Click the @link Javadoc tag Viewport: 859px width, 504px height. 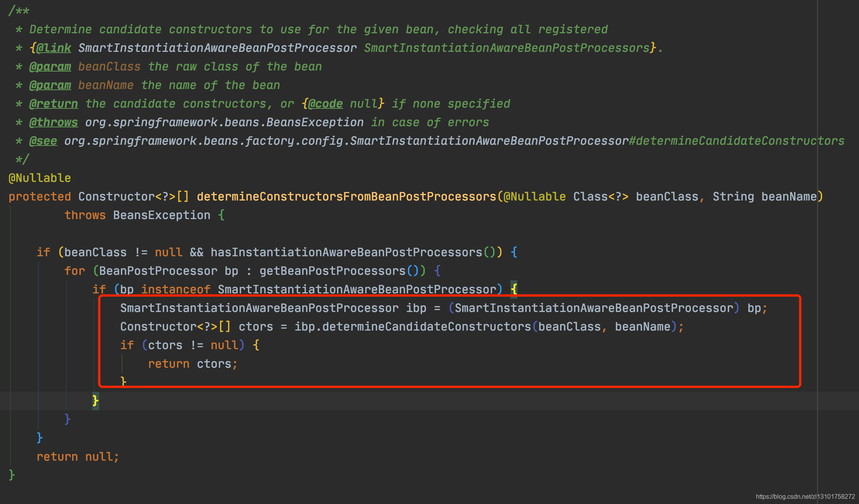click(53, 48)
